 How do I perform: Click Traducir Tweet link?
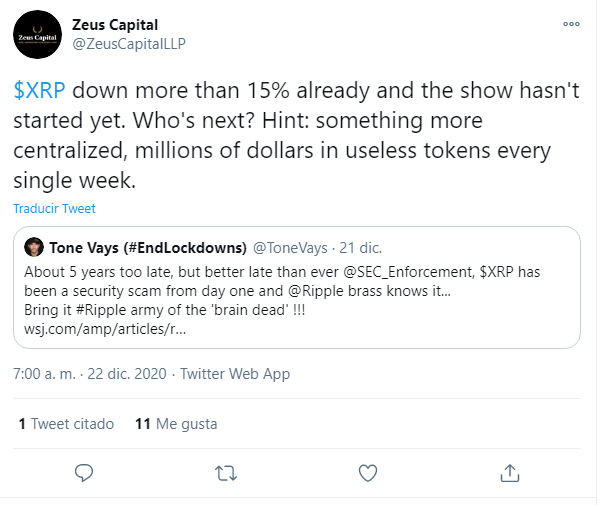54,208
